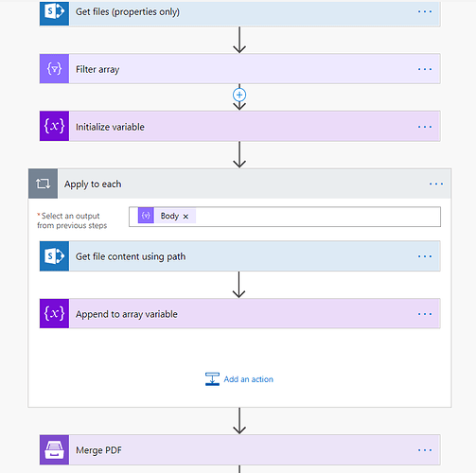
Task: Open options for Get file content using path
Action: click(x=425, y=256)
